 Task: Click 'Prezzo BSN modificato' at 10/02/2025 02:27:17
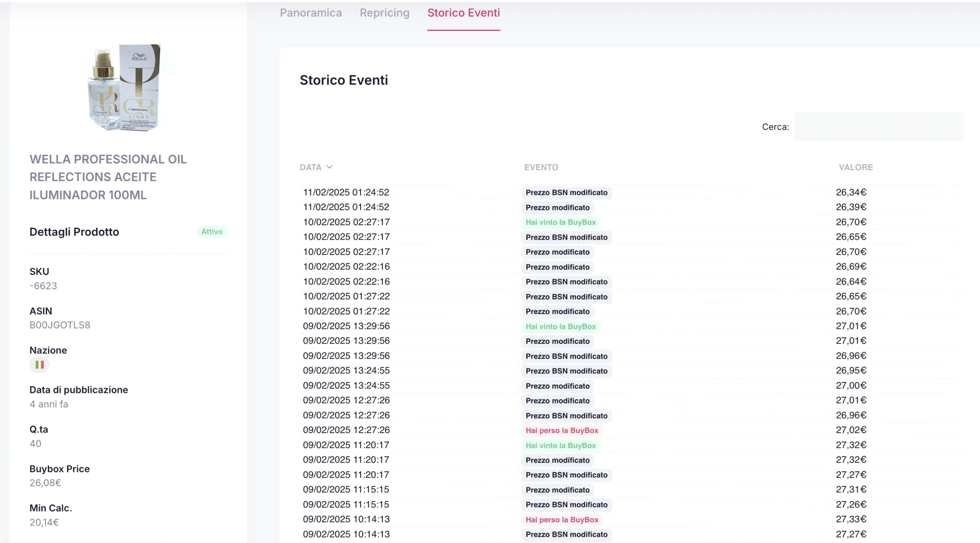point(566,237)
